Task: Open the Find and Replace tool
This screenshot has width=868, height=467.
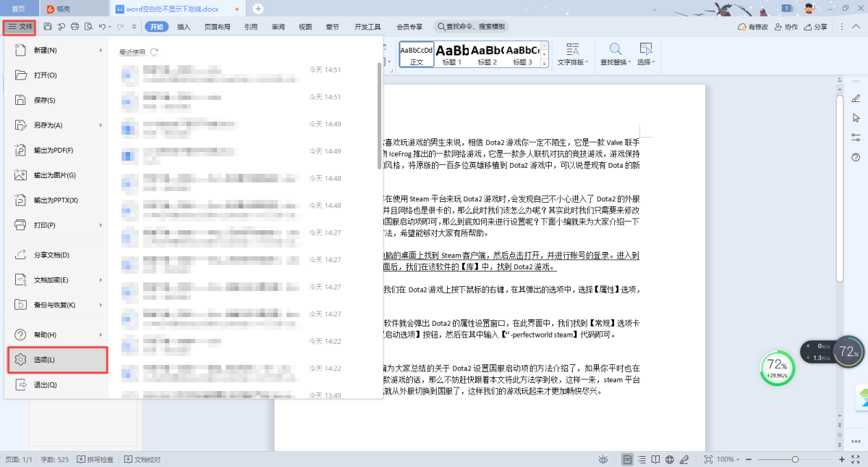Action: pyautogui.click(x=616, y=54)
